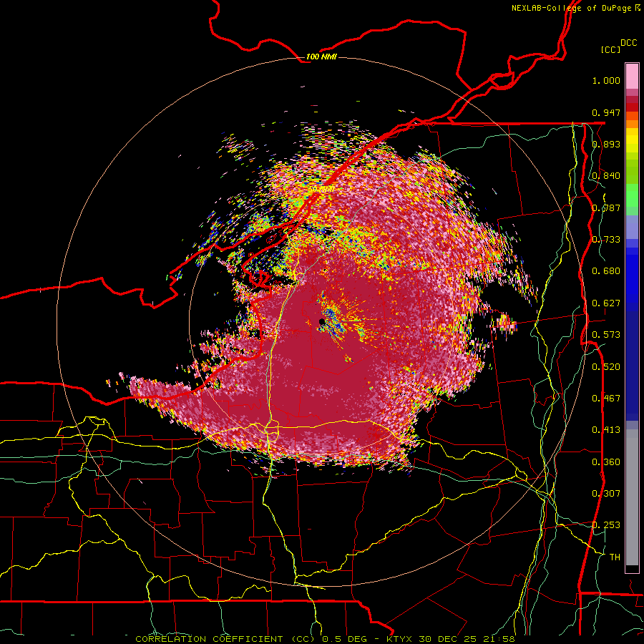Click the 0.520 legend value
The width and height of the screenshot is (644, 644).
[x=606, y=367]
